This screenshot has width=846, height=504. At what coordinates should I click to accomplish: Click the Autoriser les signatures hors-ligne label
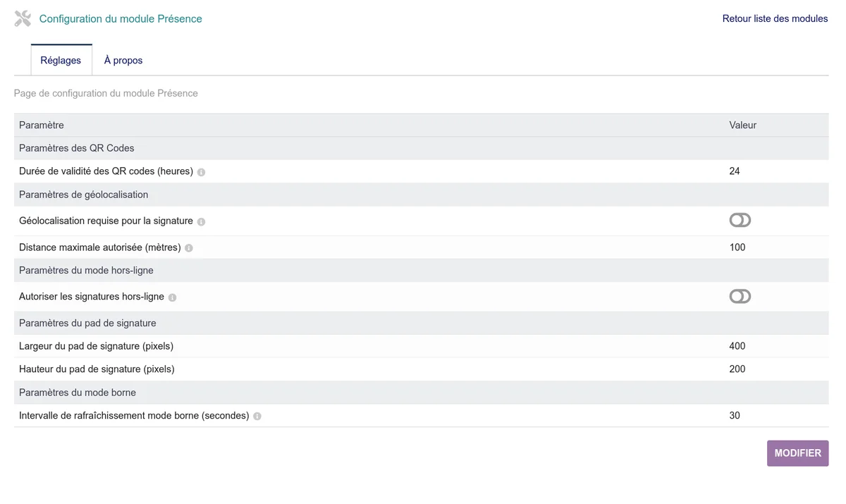tap(92, 297)
